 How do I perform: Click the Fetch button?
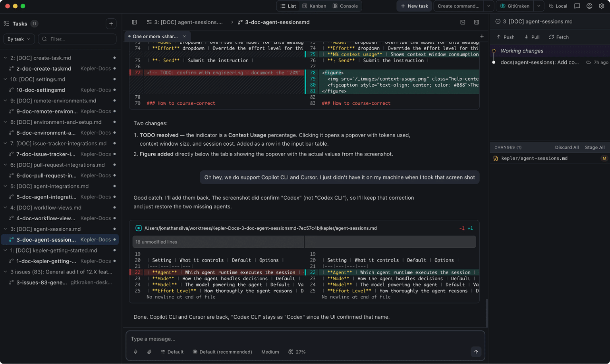point(559,37)
